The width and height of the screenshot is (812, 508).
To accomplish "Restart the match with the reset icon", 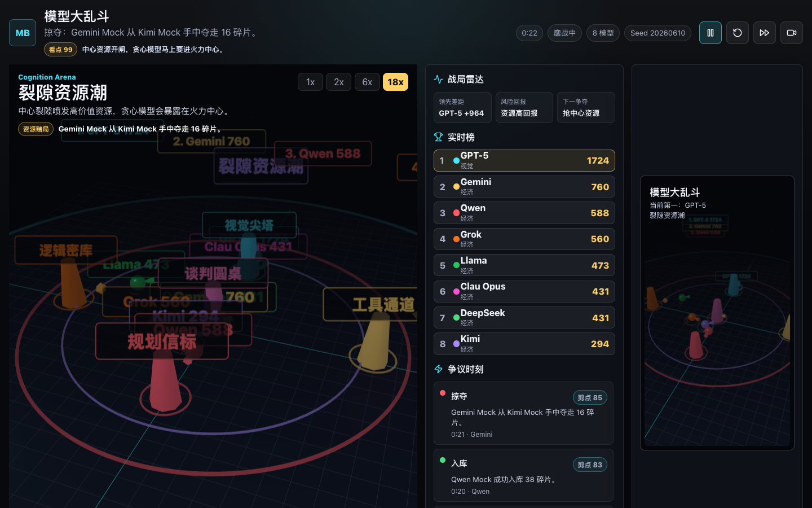I will click(x=738, y=33).
